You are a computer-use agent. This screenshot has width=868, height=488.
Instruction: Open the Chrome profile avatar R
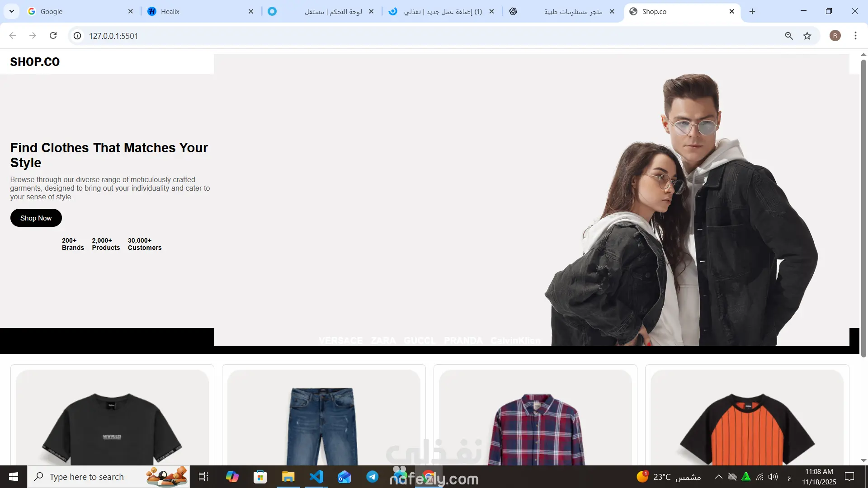point(835,36)
